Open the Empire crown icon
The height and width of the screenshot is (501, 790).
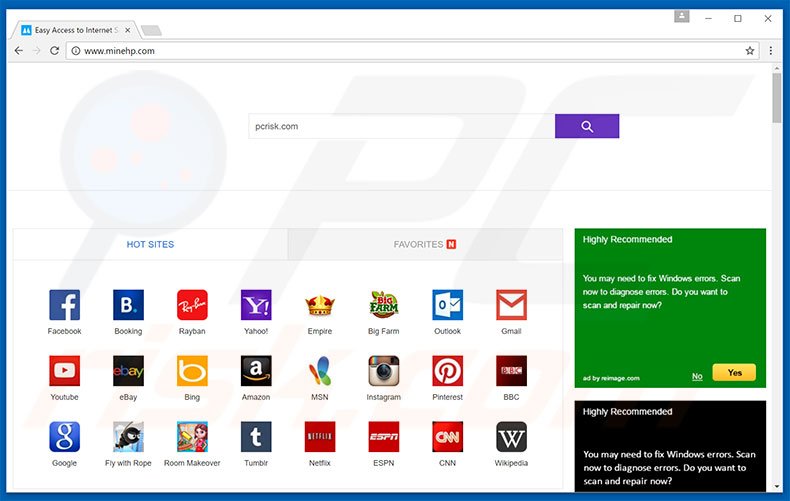point(320,305)
